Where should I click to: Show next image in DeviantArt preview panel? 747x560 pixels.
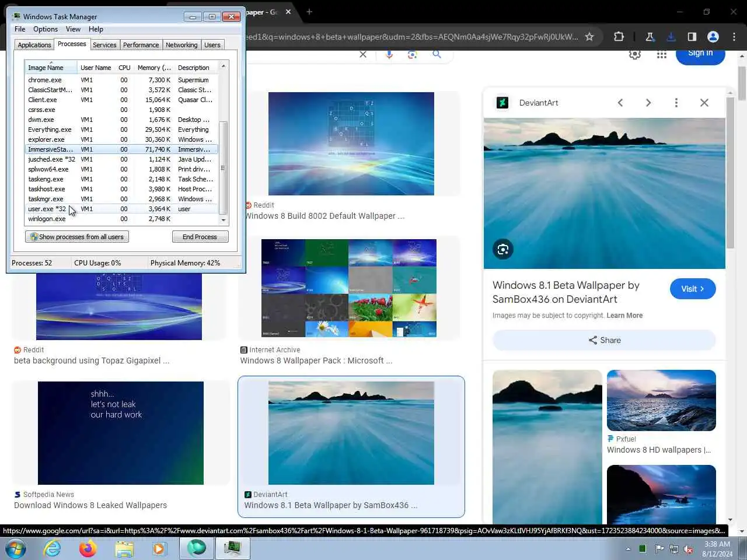point(648,103)
